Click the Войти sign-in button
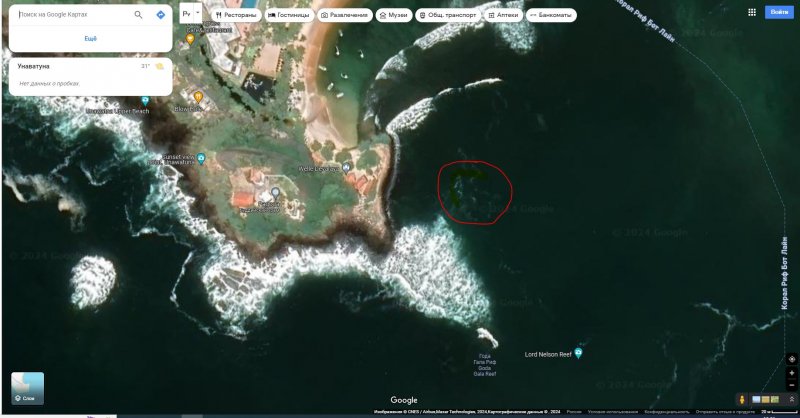The width and height of the screenshot is (800, 418). click(x=778, y=12)
